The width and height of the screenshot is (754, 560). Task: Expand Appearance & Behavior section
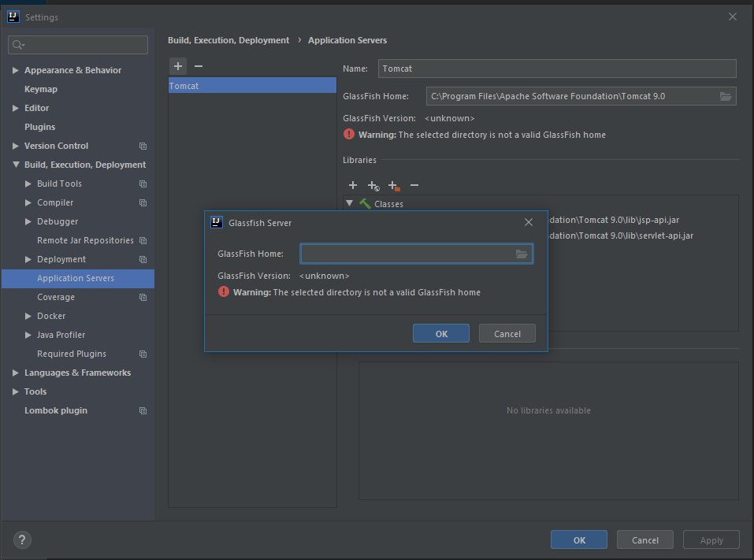click(16, 70)
